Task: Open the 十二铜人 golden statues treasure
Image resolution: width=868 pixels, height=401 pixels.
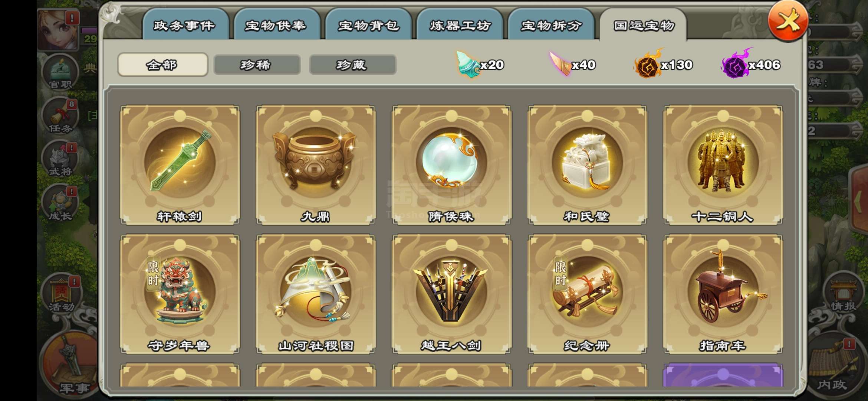Action: pyautogui.click(x=723, y=165)
